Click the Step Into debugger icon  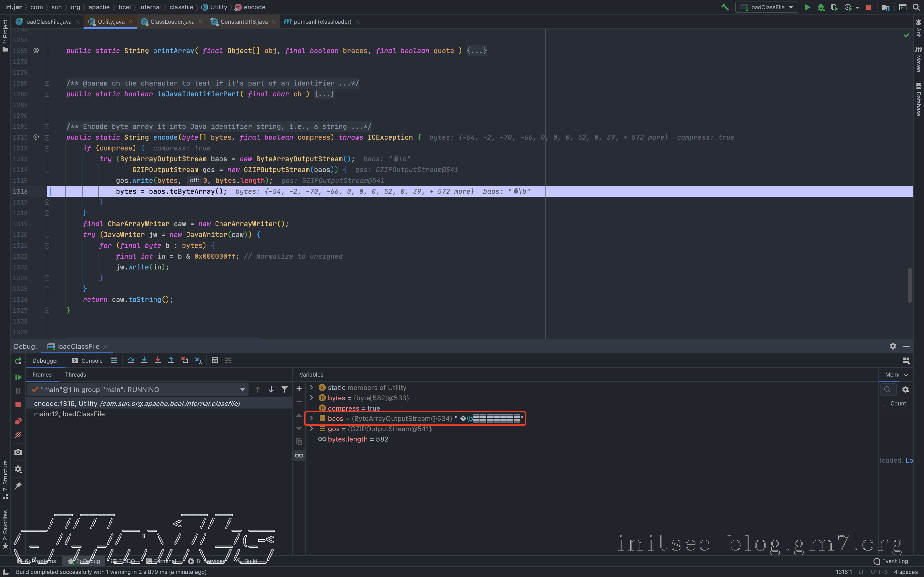pyautogui.click(x=144, y=360)
